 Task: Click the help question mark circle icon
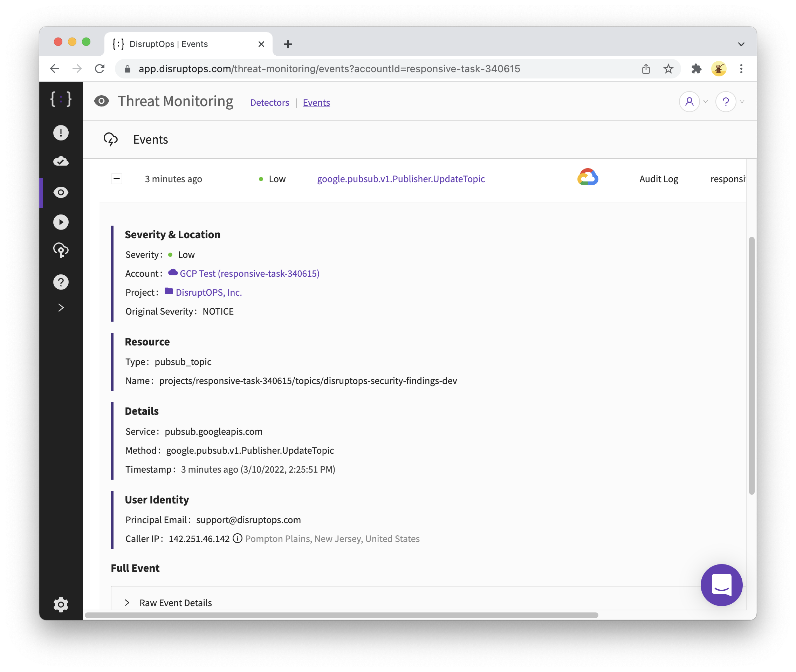tap(726, 102)
